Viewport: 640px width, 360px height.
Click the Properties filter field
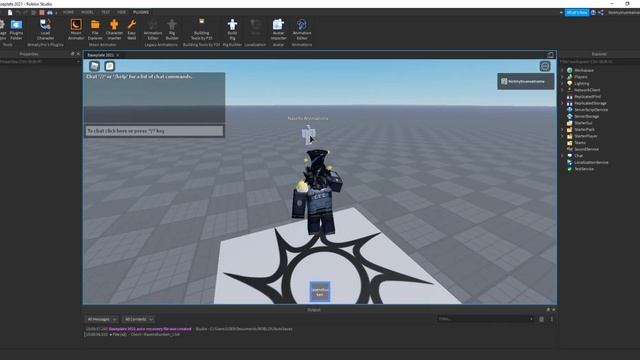tap(40, 62)
